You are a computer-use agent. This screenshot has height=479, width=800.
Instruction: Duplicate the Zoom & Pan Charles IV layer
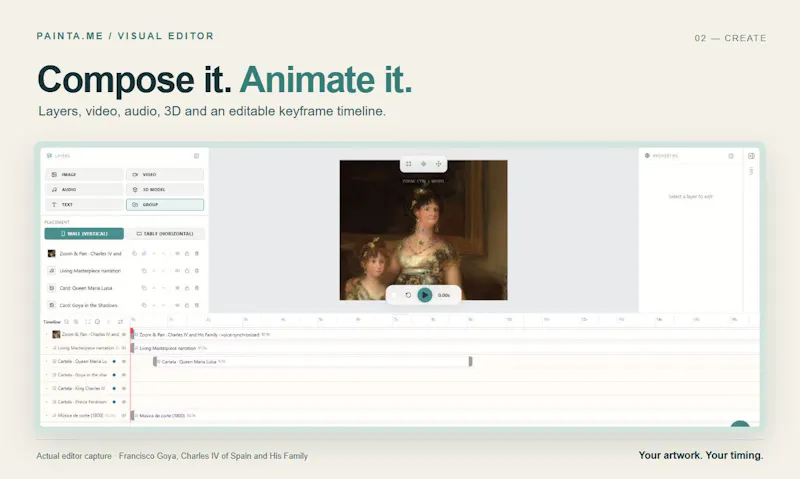(x=134, y=254)
